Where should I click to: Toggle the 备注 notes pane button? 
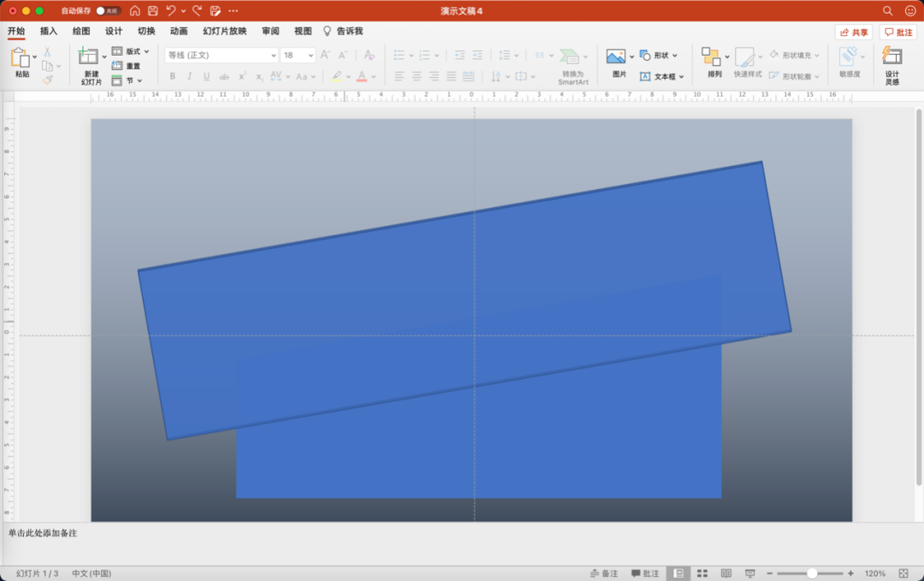tap(604, 573)
